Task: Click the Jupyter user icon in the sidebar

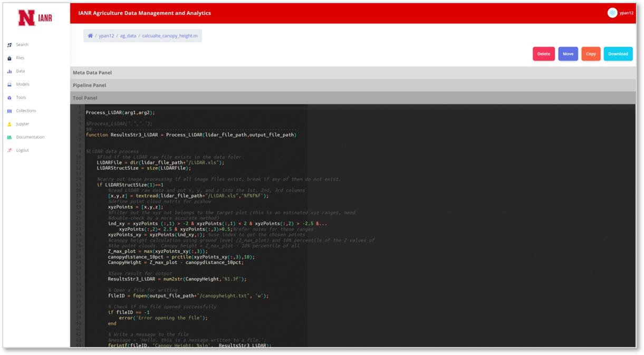Action: (x=9, y=124)
